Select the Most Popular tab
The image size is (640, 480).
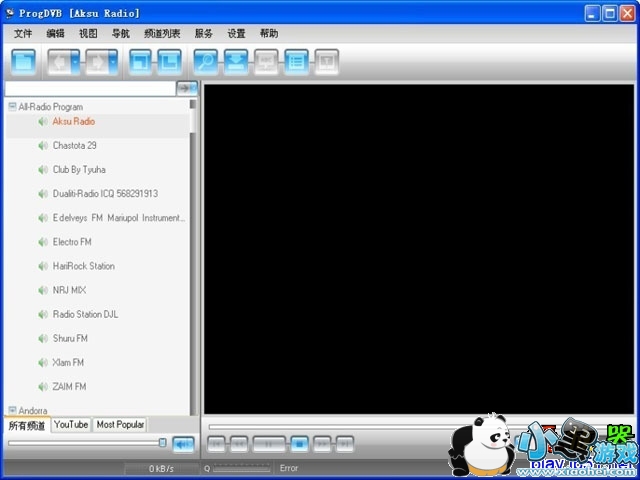point(120,425)
